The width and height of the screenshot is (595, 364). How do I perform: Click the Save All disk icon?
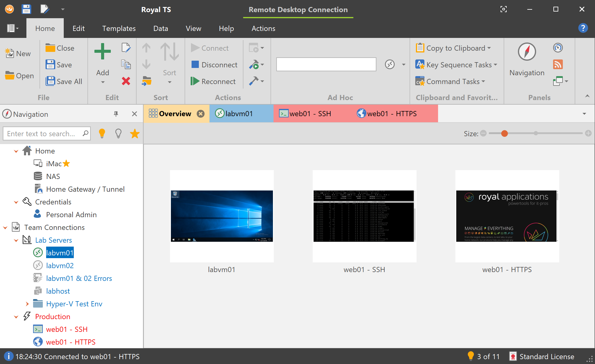(50, 81)
